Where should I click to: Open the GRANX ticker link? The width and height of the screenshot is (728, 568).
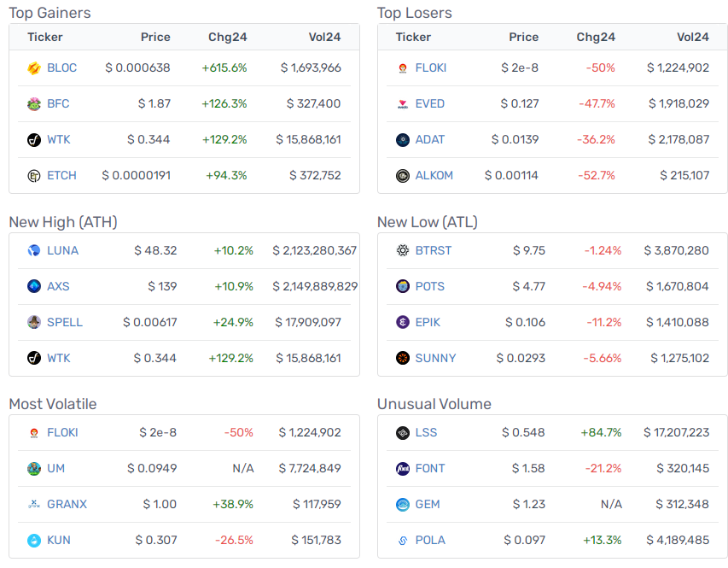[67, 504]
